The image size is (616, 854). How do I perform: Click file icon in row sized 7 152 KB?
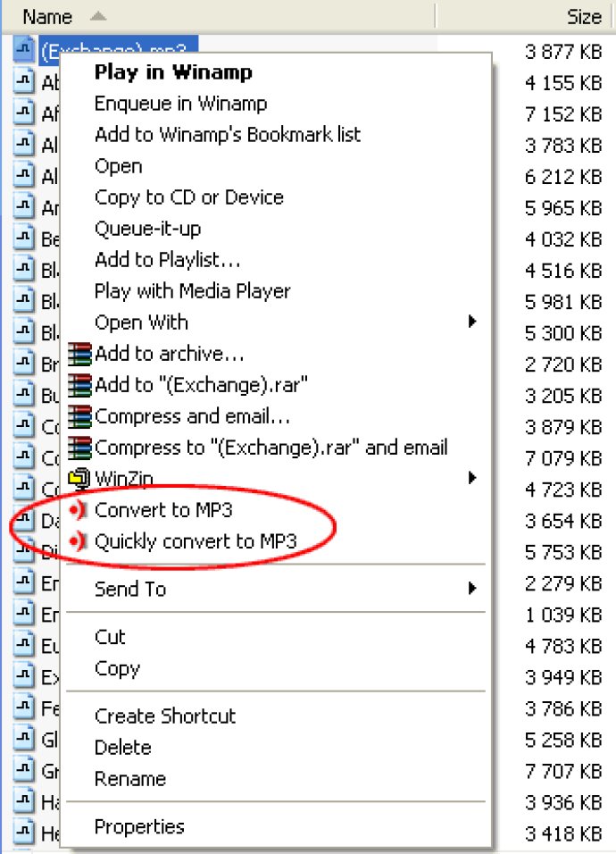(x=23, y=113)
